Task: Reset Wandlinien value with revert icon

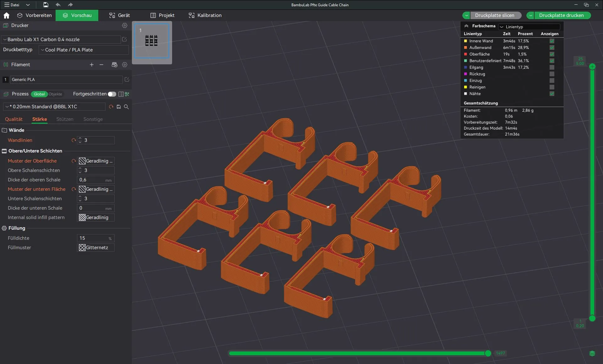Action: coord(74,140)
